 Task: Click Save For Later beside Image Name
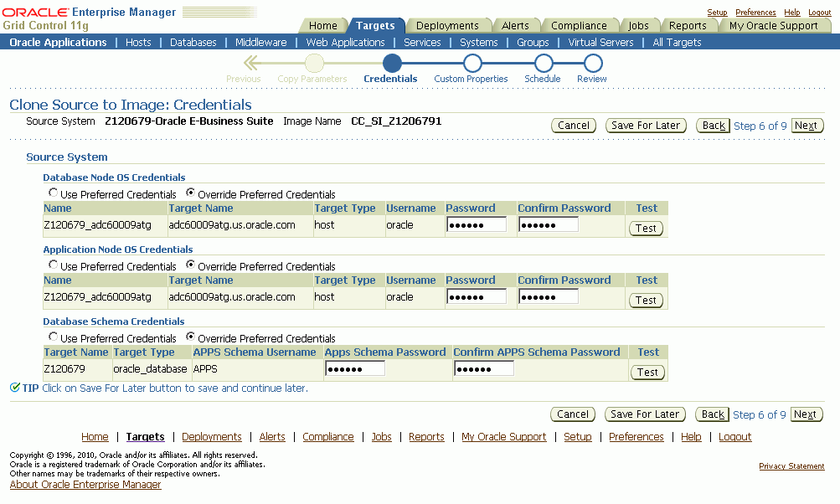[x=646, y=126]
